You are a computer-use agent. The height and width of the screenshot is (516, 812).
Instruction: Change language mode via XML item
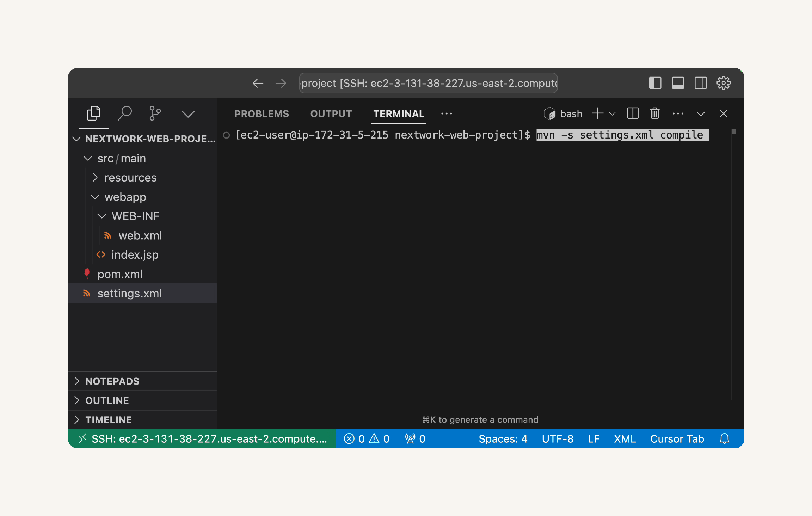(625, 439)
